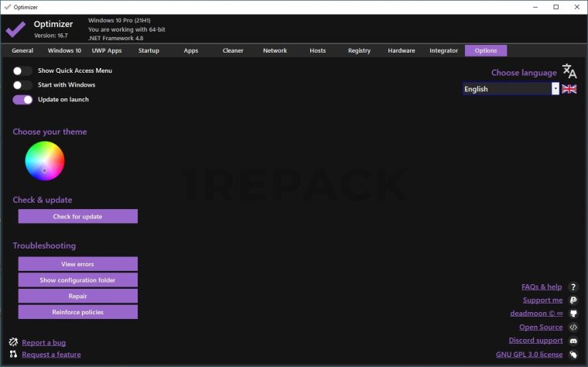
Task: Click the Discord icon
Action: point(573,341)
